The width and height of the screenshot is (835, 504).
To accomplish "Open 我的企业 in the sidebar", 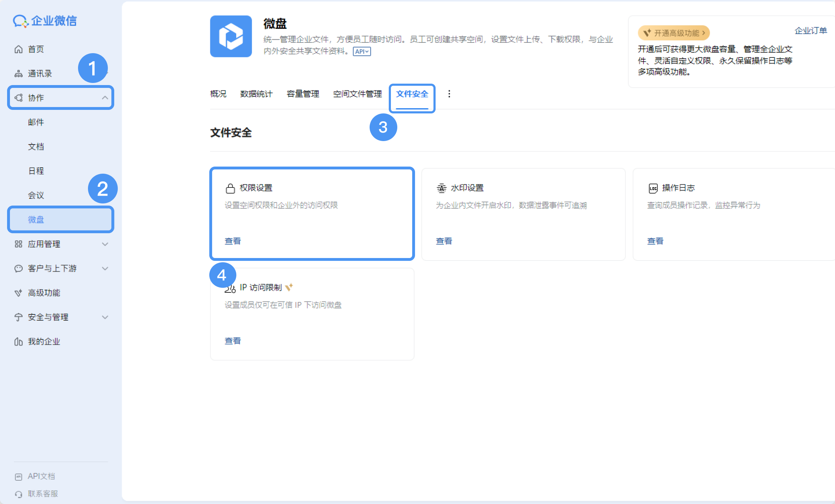I will pyautogui.click(x=44, y=341).
